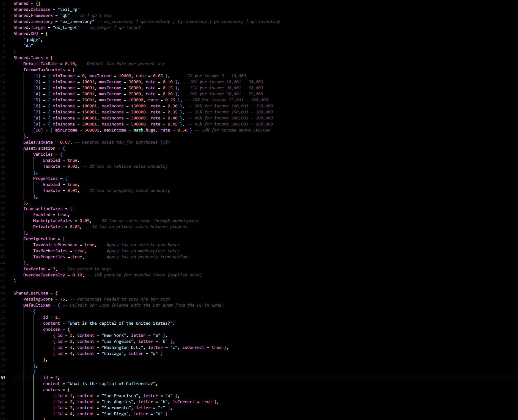Click bracket [2] maxIncome 30000
This screenshot has height=420, width=518.
135,82
